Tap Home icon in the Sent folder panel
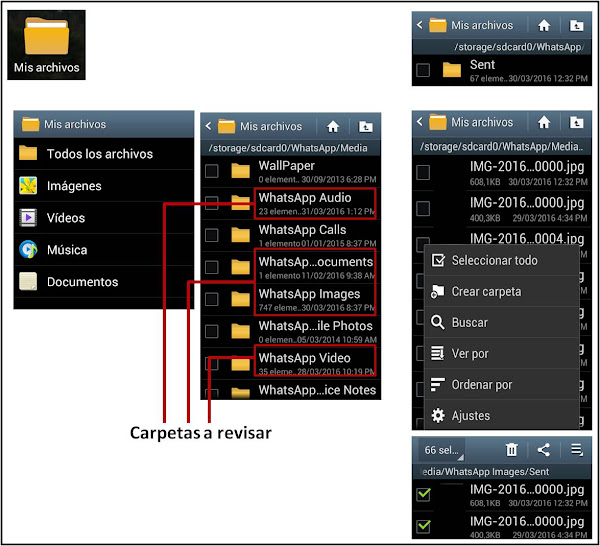The width and height of the screenshot is (600, 546). tap(544, 25)
